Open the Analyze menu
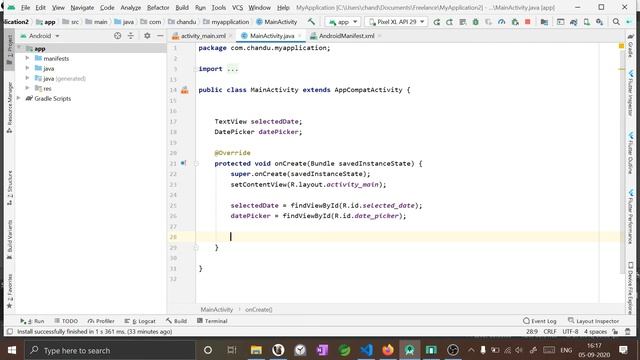 coord(131,7)
